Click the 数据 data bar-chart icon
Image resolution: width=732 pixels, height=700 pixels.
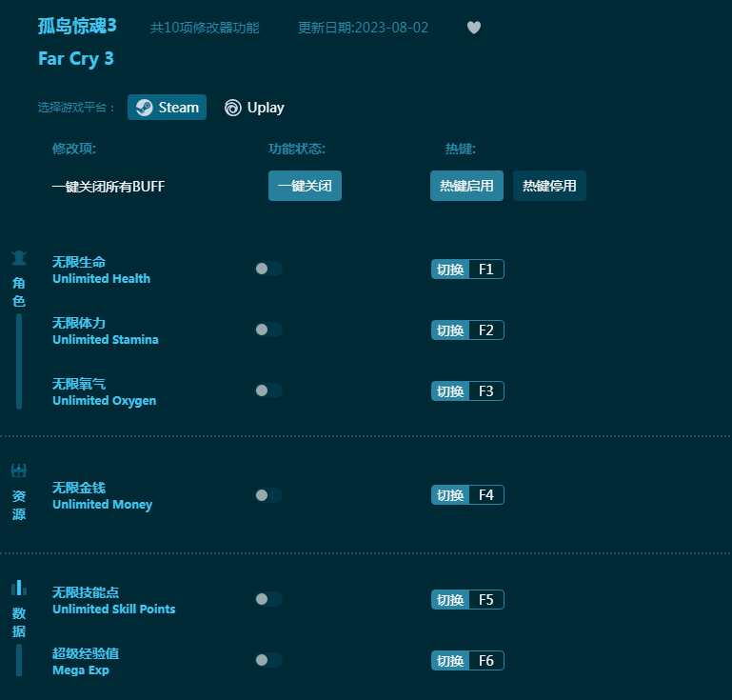pyautogui.click(x=19, y=588)
